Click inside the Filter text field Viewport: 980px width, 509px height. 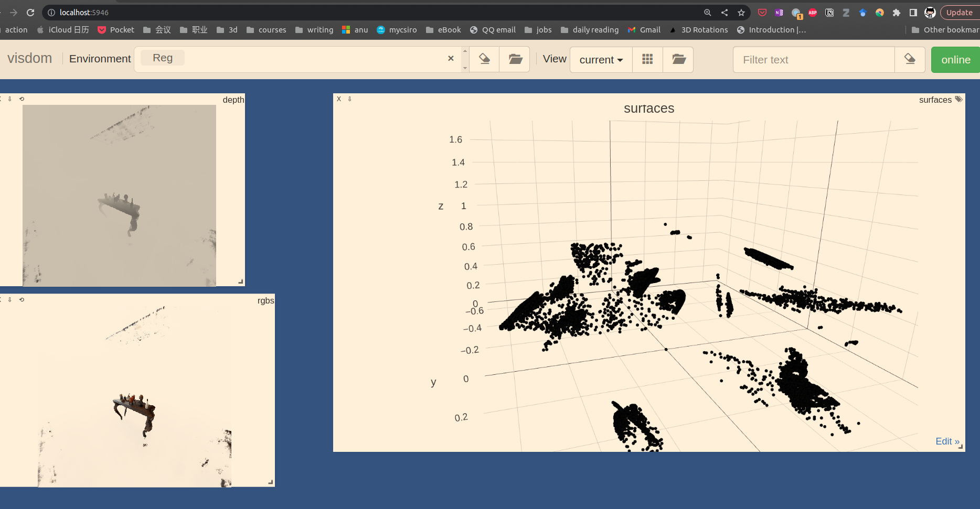pos(813,59)
